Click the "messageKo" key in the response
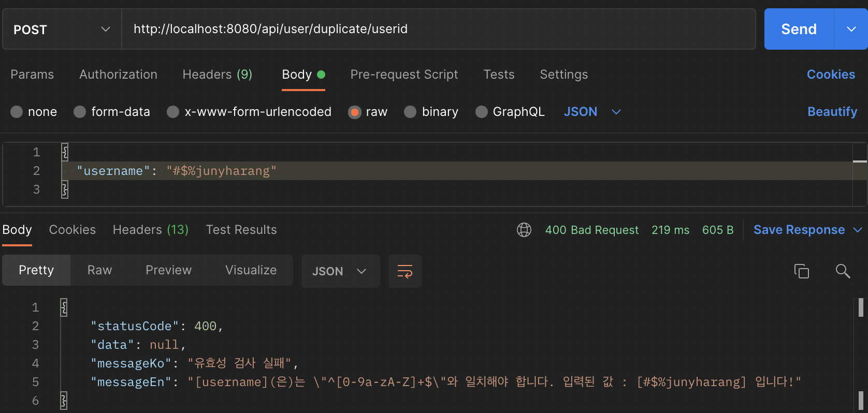Screen dimensions: 868x413 click(x=131, y=363)
